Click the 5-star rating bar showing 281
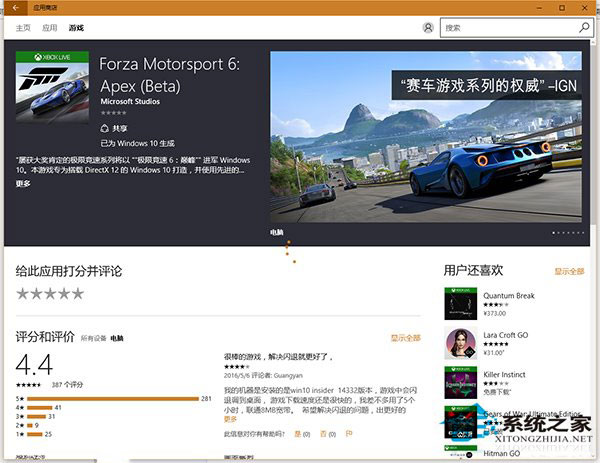 (113, 399)
